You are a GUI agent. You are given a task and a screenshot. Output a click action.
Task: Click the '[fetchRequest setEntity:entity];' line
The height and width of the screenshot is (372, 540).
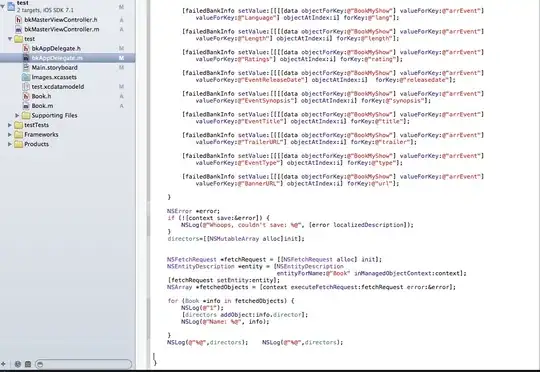point(224,280)
